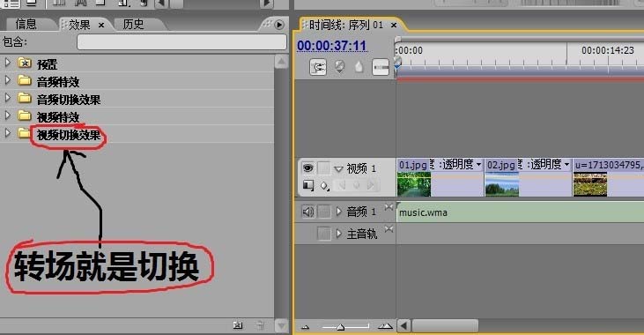This screenshot has width=644, height=335.
Task: Select the 时间线: 序列 01 tab
Action: pyautogui.click(x=346, y=25)
